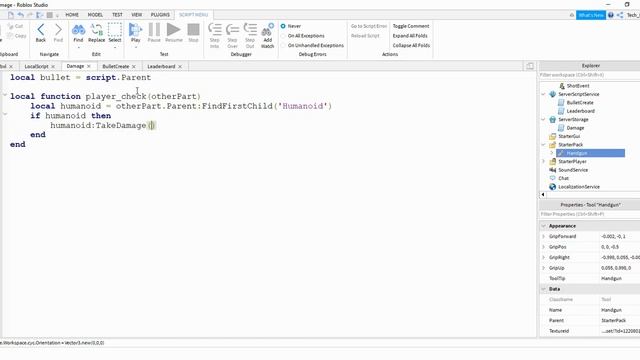Click the help icon beside What's New
The image size is (640, 360).
pyautogui.click(x=611, y=15)
